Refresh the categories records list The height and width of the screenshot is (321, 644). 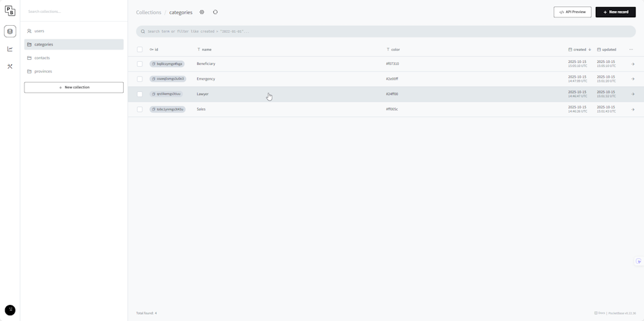click(215, 12)
